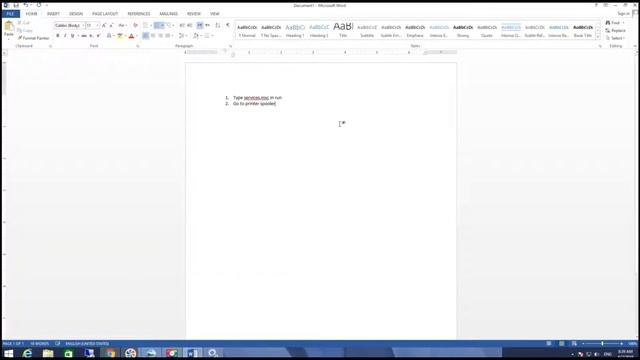Screen dimensions: 640x360
Task: Click the Find button
Action: pos(613,23)
